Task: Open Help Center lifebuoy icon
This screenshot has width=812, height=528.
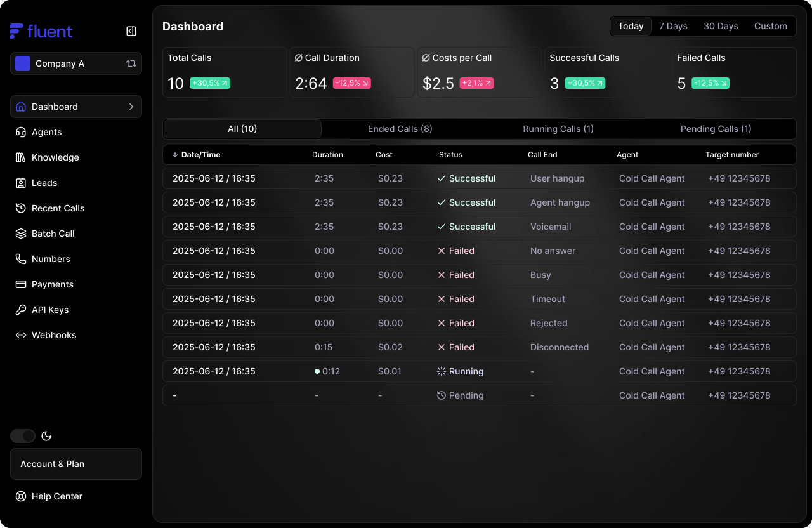Action: [x=21, y=496]
